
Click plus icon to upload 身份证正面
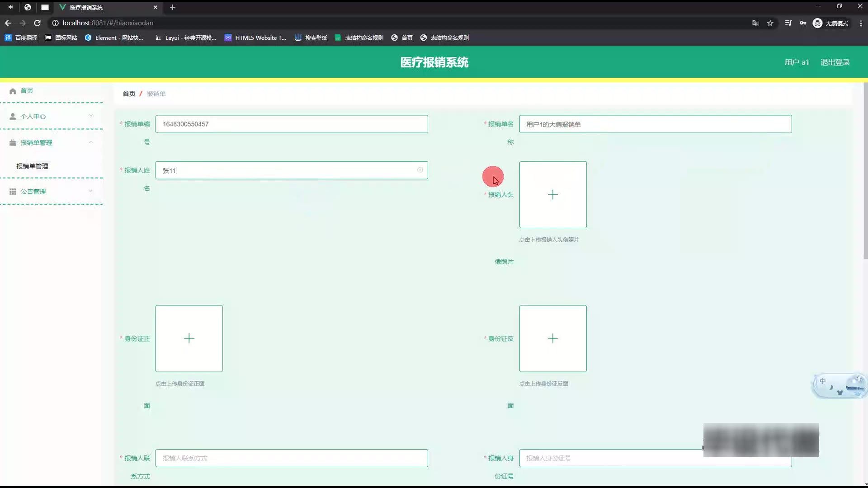point(189,338)
